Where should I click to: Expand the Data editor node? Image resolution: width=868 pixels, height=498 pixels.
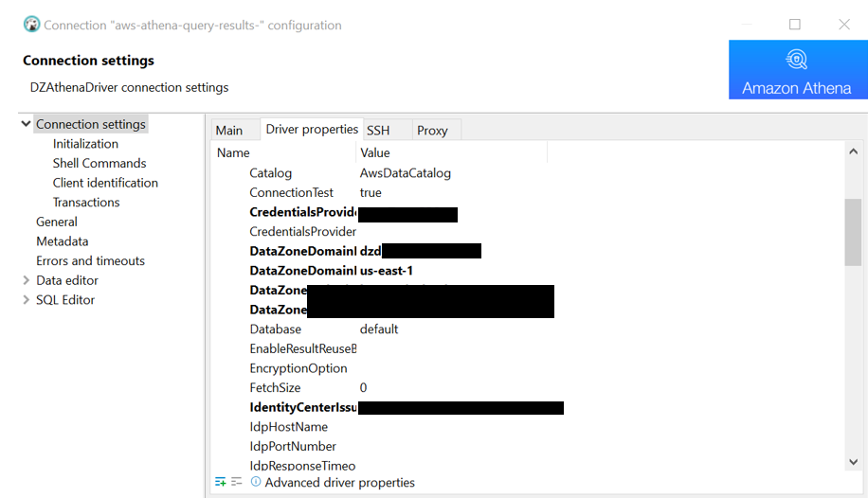coord(26,280)
